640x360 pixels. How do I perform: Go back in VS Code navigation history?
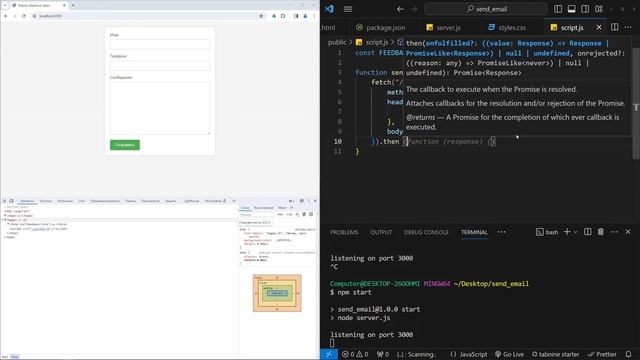400,9
